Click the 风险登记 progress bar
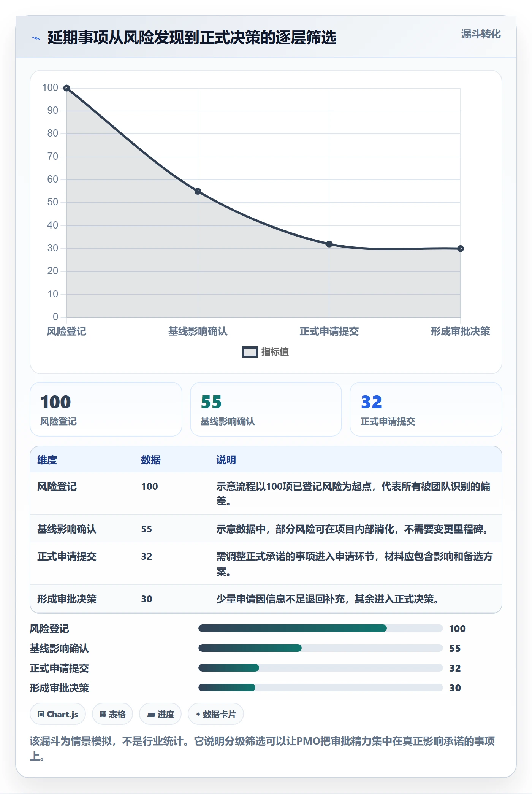Image resolution: width=532 pixels, height=794 pixels. 321,628
